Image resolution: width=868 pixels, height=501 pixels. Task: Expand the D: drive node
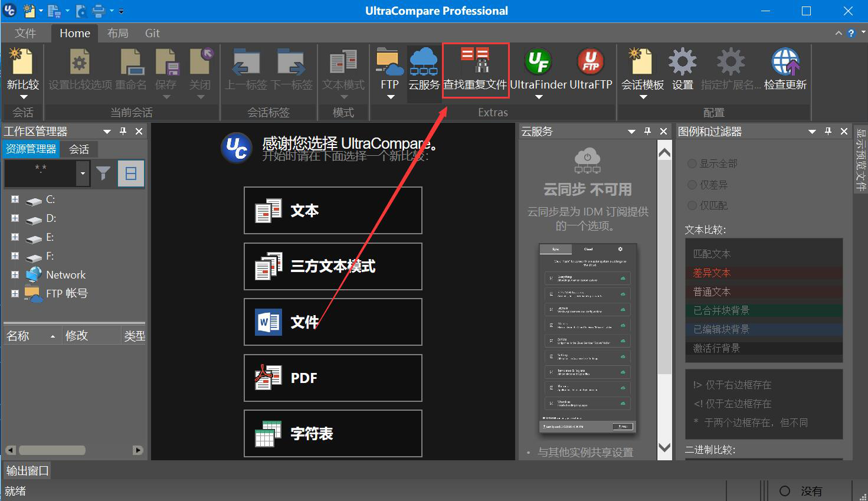pos(15,218)
